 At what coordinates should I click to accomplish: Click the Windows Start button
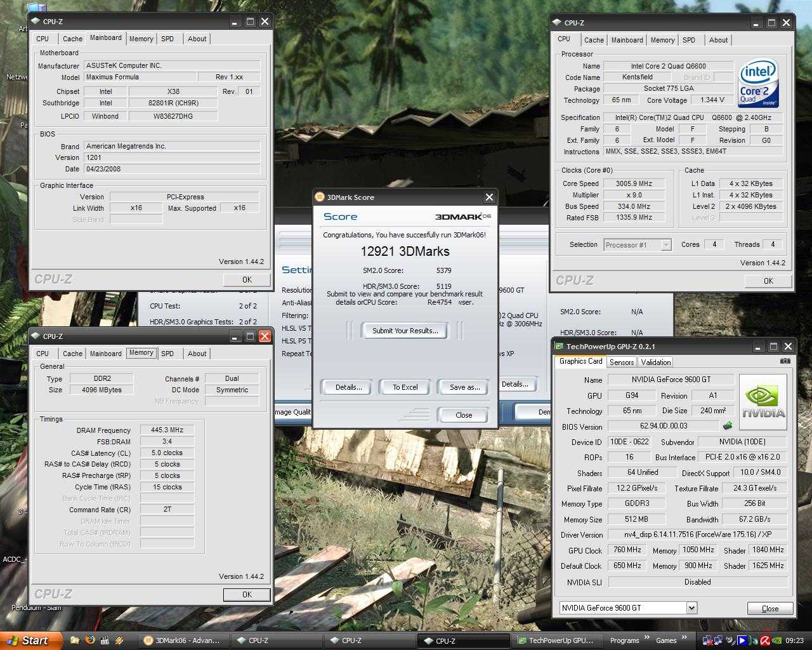(31, 640)
